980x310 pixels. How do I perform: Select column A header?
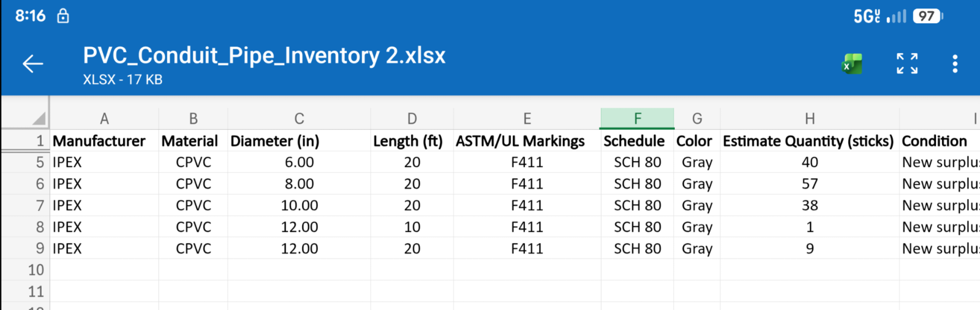coord(104,118)
